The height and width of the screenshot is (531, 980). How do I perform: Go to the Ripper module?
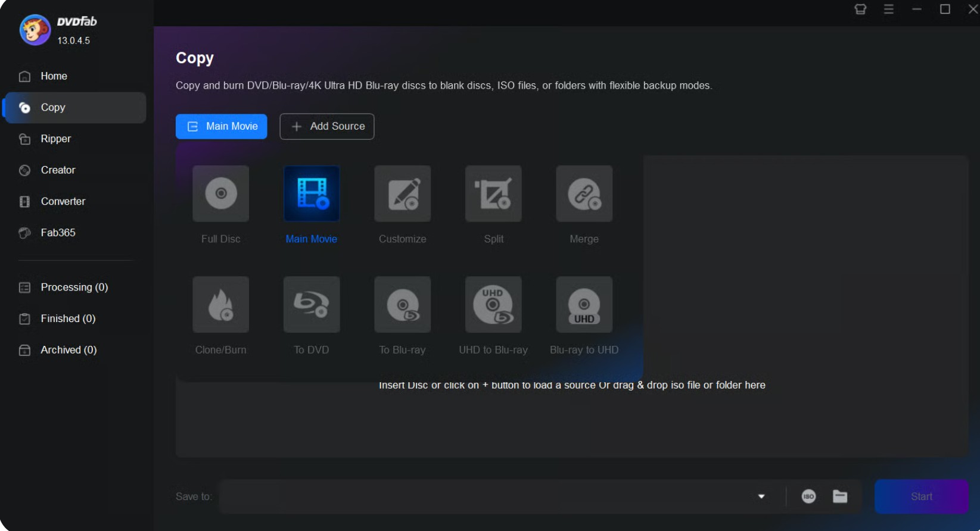click(x=55, y=139)
